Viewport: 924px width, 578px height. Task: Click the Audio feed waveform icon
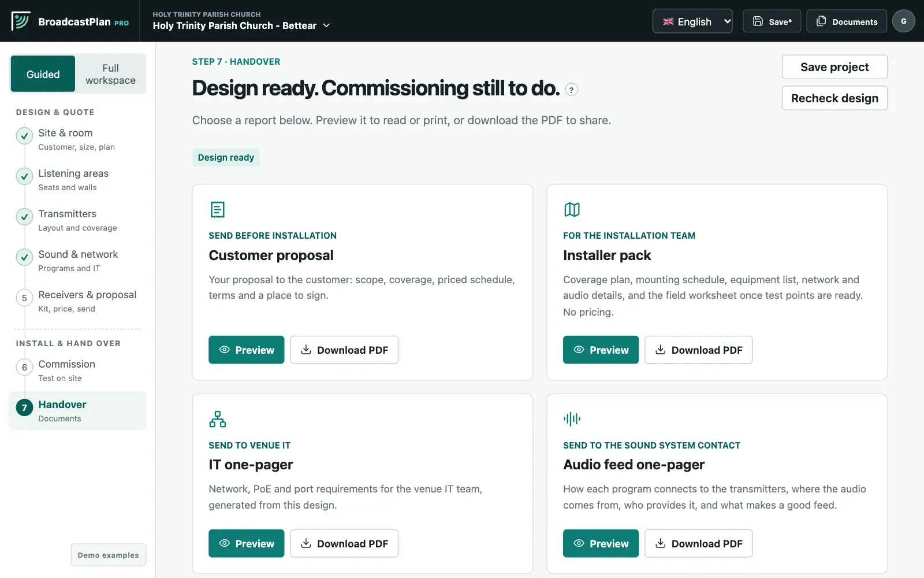pyautogui.click(x=572, y=419)
